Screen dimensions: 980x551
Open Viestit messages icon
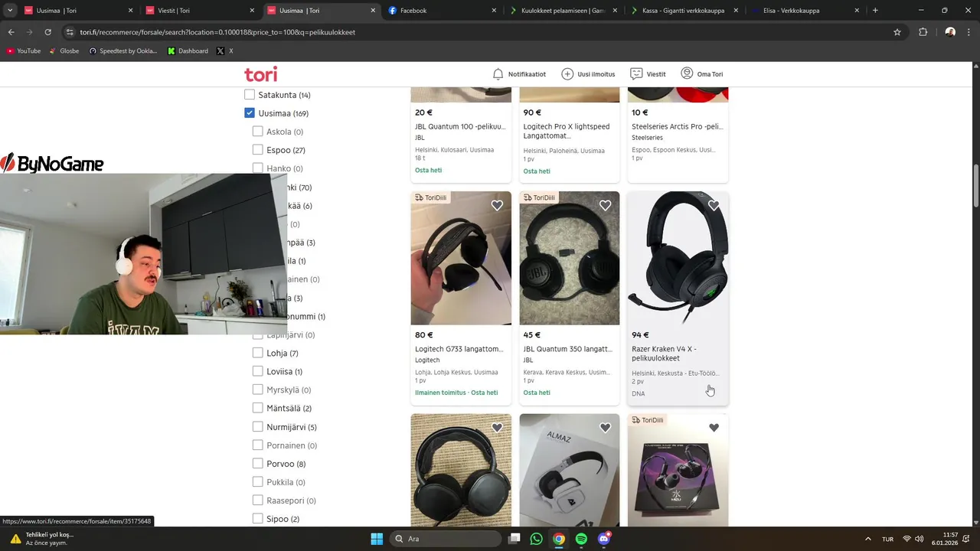coord(636,74)
